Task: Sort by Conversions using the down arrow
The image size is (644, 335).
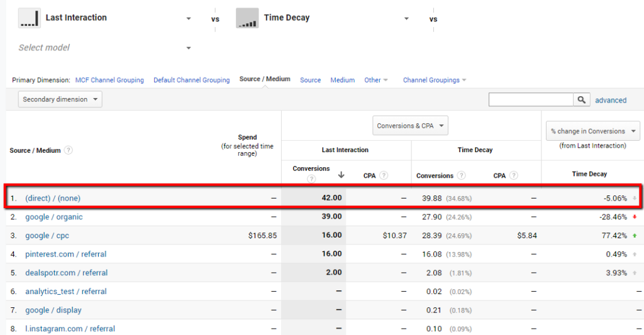Action: click(341, 175)
